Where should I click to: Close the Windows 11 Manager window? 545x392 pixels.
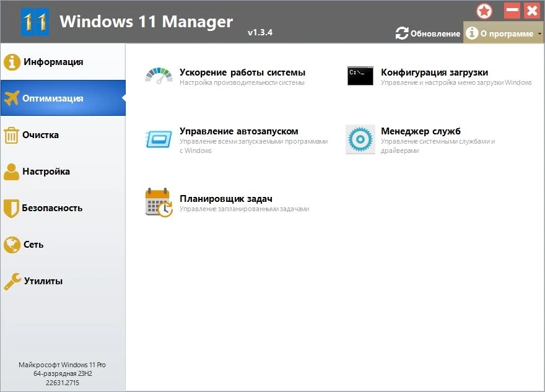(x=532, y=11)
